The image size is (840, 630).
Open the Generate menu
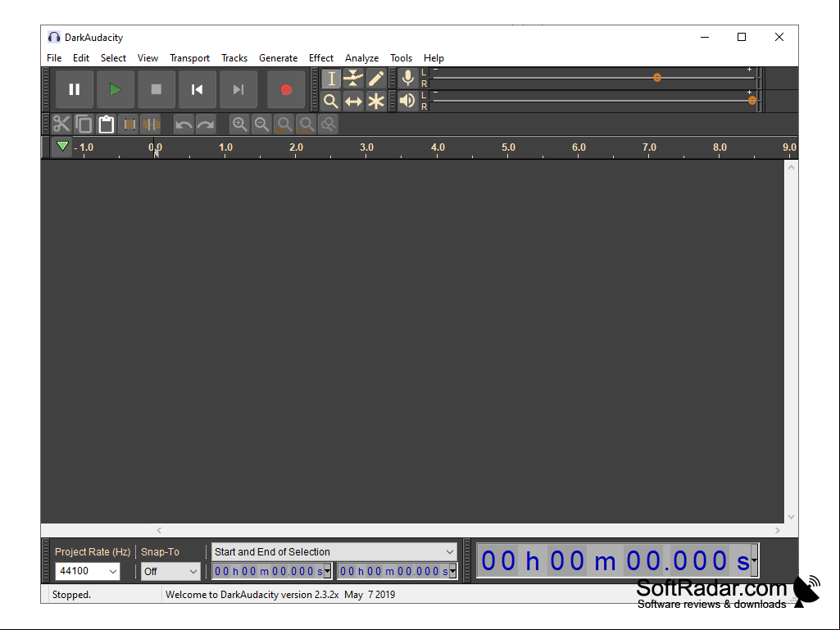[x=278, y=58]
